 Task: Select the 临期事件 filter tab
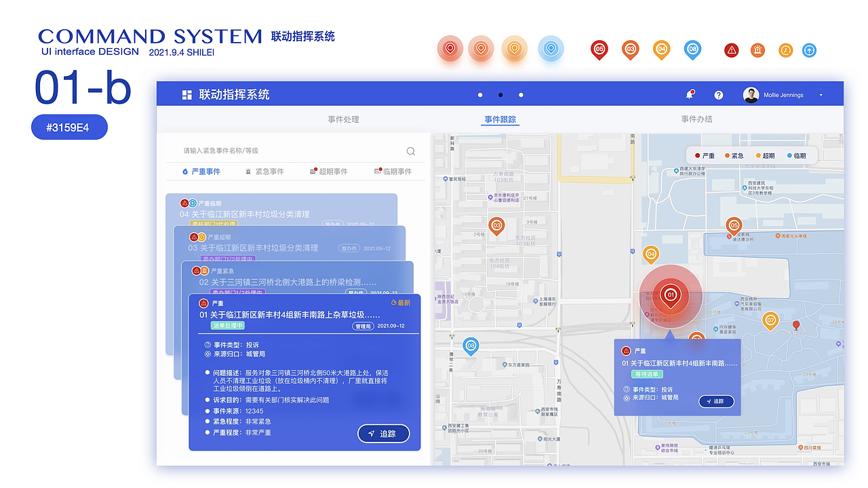(x=393, y=171)
